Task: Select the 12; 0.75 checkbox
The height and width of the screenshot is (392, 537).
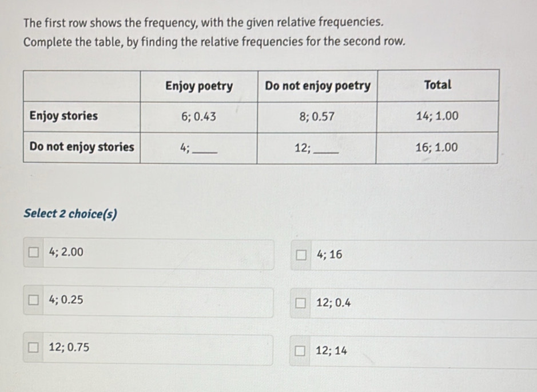Action: 35,347
